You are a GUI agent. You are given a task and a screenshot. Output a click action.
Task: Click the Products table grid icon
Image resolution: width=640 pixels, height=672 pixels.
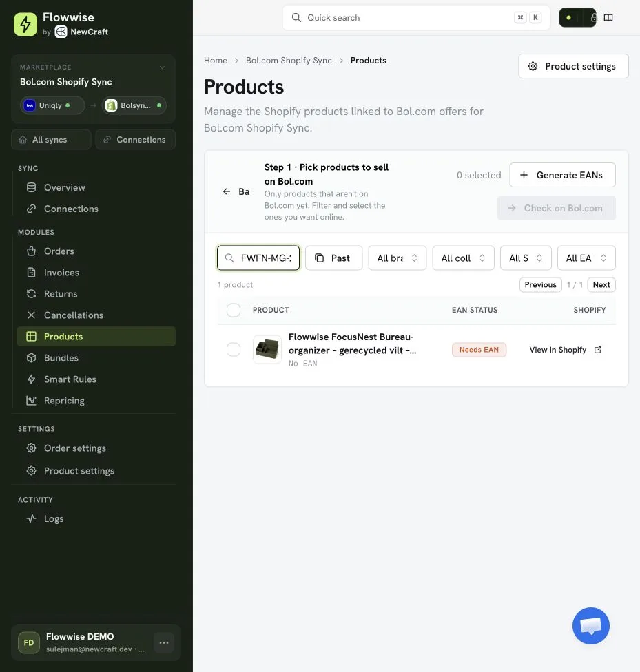pyautogui.click(x=31, y=337)
